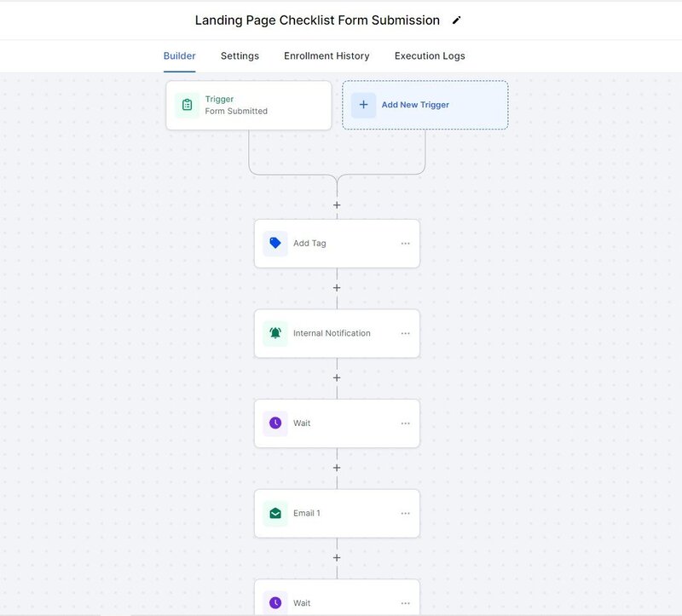This screenshot has height=616, width=682.
Task: Open the Enrollment History tab
Action: pos(327,56)
